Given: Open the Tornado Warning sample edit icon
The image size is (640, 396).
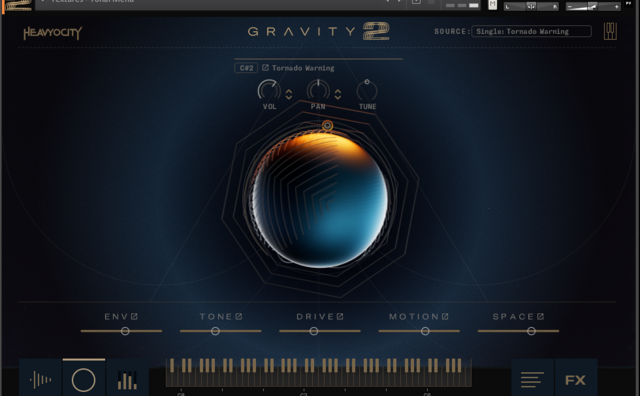Looking at the screenshot, I should (x=265, y=68).
